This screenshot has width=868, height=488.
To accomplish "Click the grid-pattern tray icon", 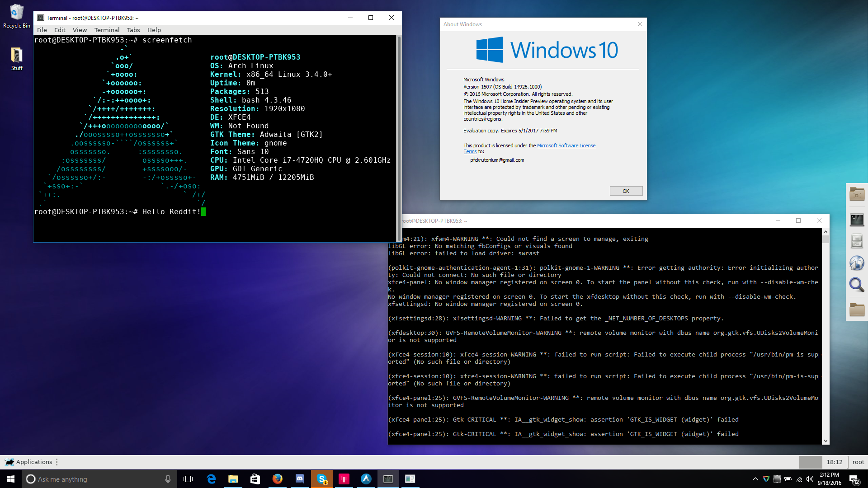I will pos(777,479).
